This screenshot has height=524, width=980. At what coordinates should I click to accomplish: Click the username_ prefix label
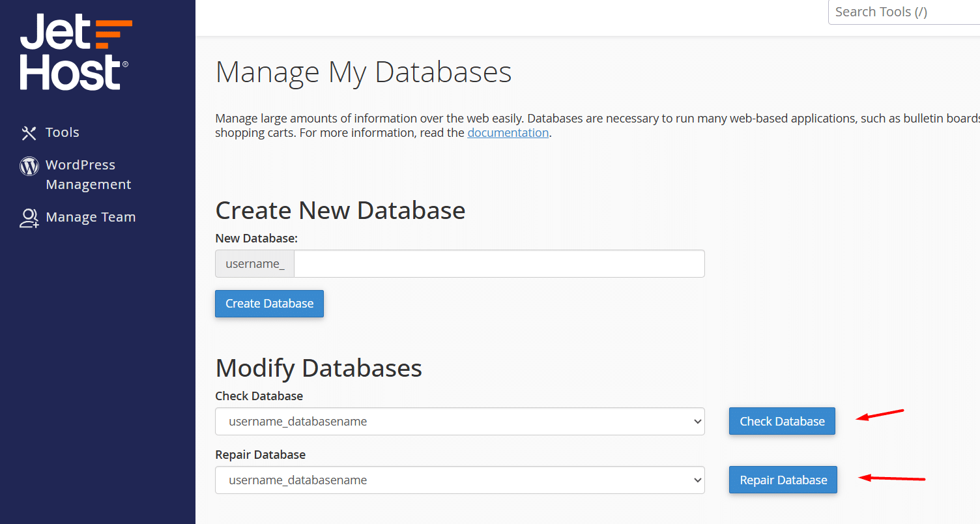pos(255,264)
